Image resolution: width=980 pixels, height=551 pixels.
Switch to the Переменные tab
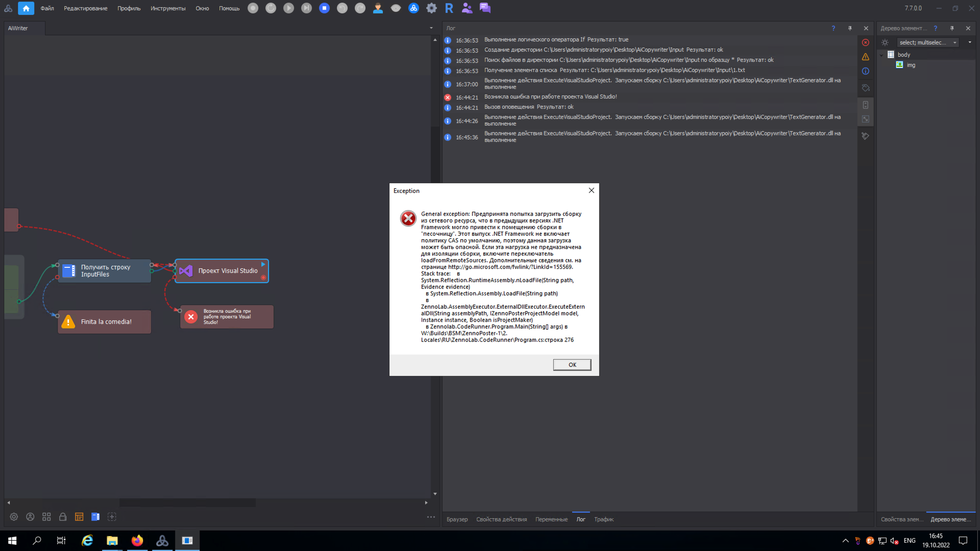(551, 519)
